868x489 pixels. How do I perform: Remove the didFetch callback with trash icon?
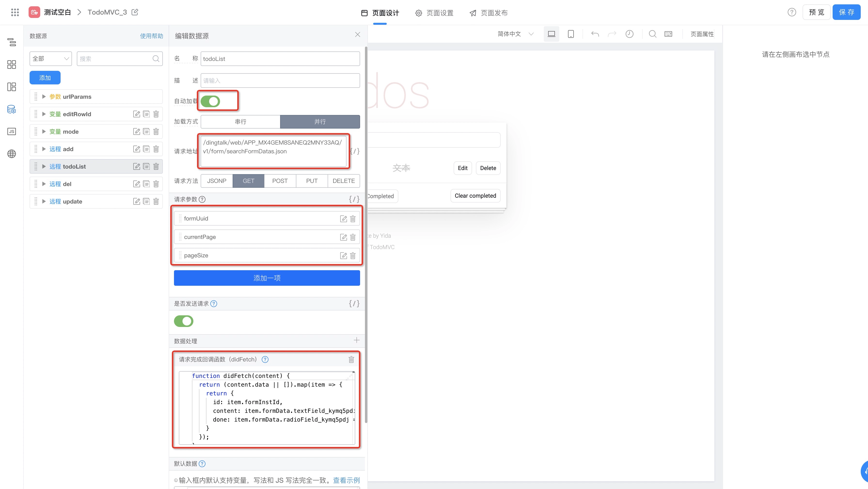pyautogui.click(x=351, y=359)
